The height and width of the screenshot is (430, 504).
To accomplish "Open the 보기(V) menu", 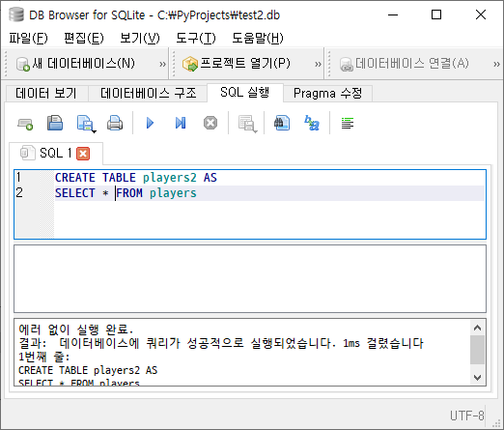I will [x=140, y=39].
